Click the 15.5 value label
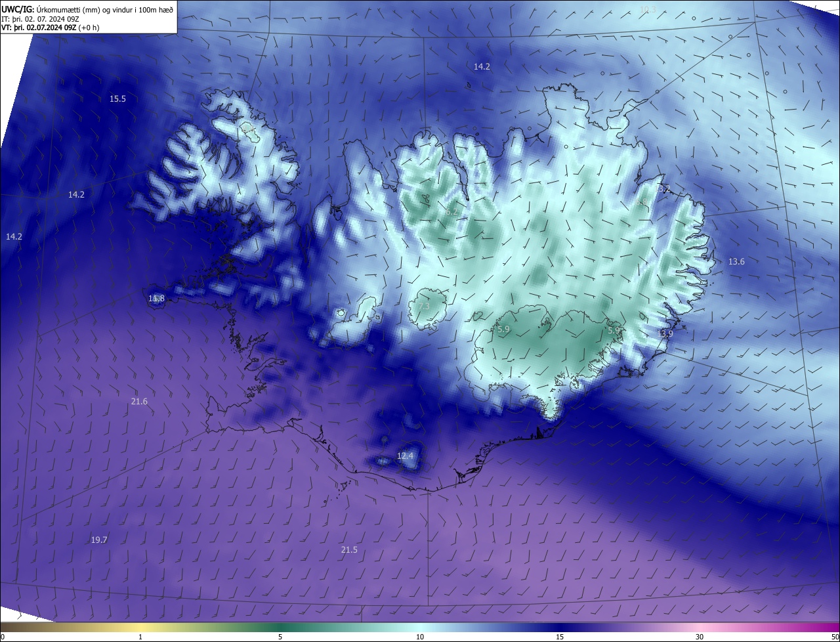840x642 pixels. (117, 98)
